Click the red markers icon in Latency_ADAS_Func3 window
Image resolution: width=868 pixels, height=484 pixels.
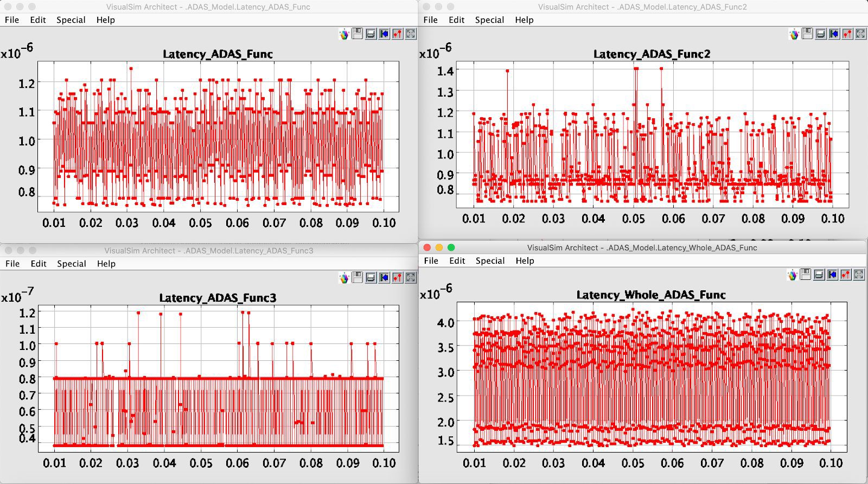(x=398, y=277)
